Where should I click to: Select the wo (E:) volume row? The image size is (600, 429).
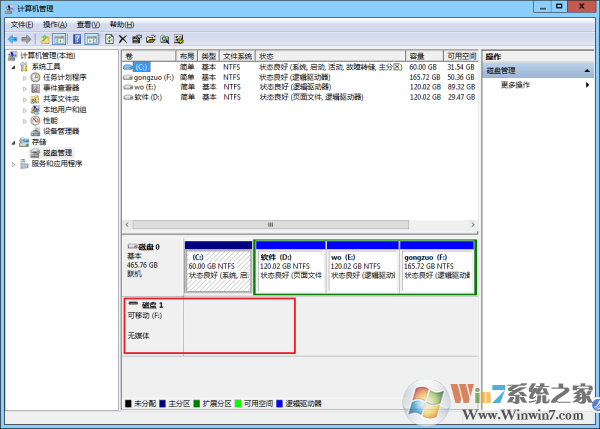point(300,87)
